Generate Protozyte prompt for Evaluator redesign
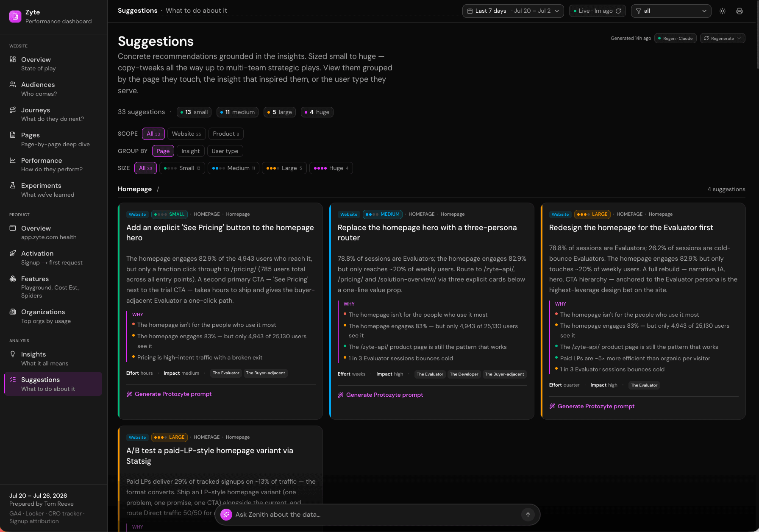Image resolution: width=759 pixels, height=532 pixels. coord(592,406)
